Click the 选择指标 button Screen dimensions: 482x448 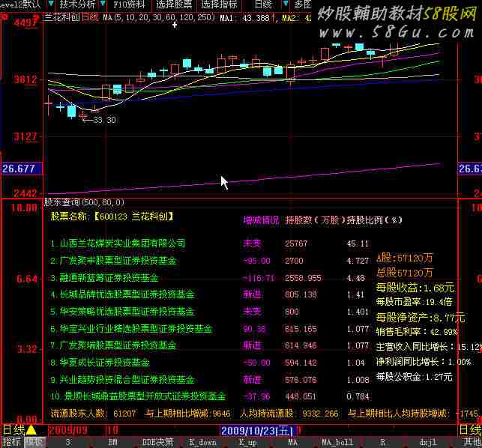click(x=219, y=4)
